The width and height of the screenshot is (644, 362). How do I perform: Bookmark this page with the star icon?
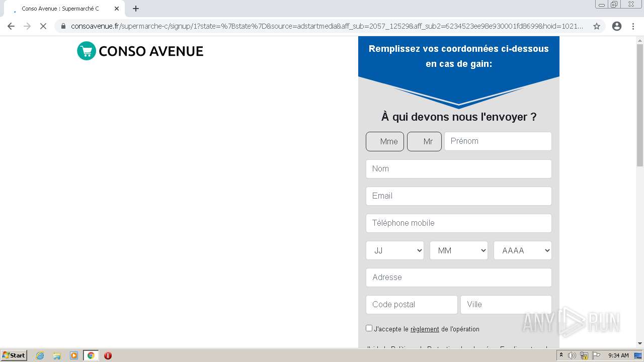(x=597, y=26)
